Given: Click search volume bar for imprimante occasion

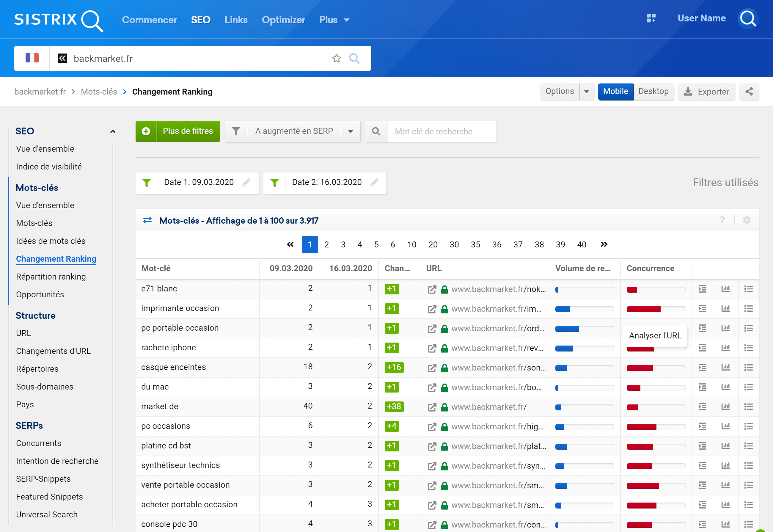Looking at the screenshot, I should coord(585,309).
